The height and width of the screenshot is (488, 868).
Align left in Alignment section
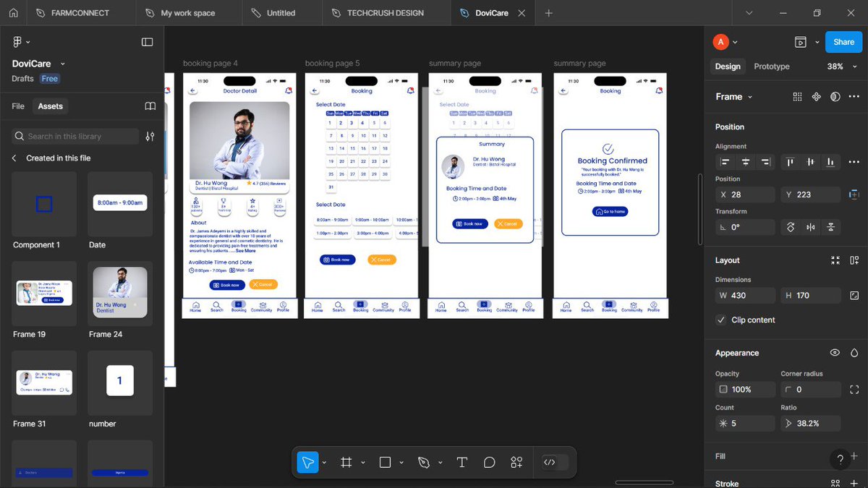(x=726, y=162)
